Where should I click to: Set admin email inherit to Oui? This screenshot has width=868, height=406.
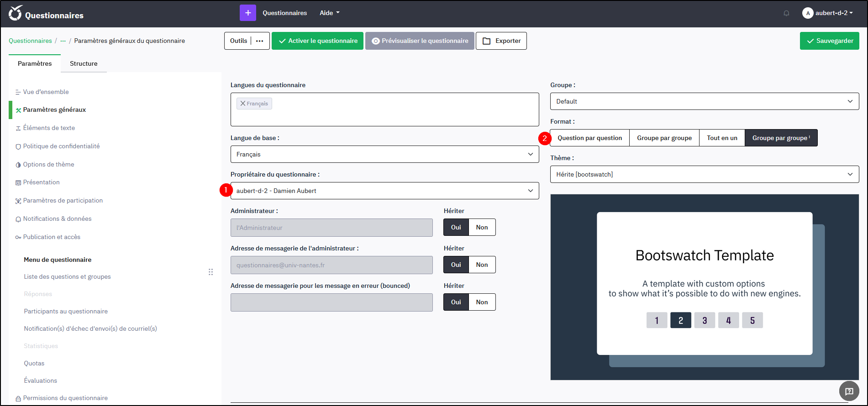[456, 265]
